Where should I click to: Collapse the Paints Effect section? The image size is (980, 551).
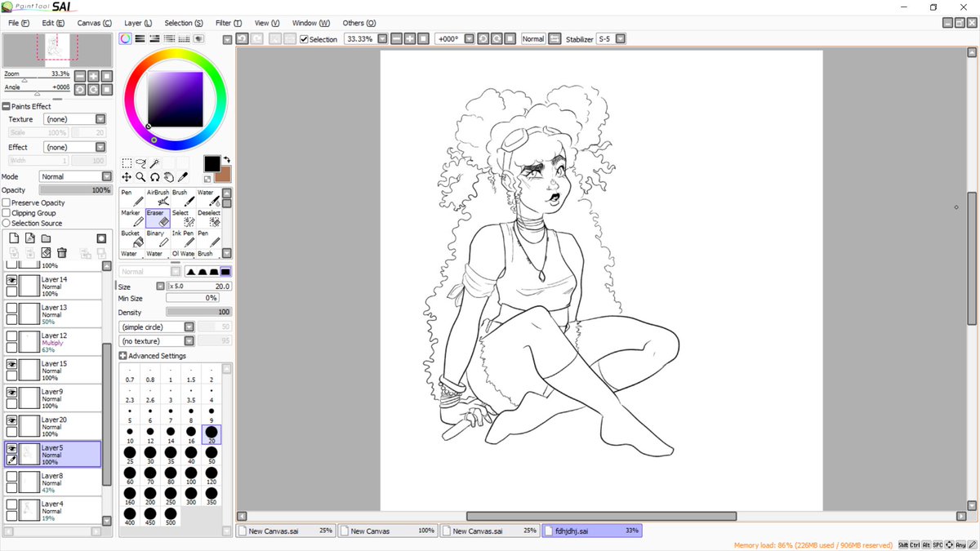[x=6, y=106]
